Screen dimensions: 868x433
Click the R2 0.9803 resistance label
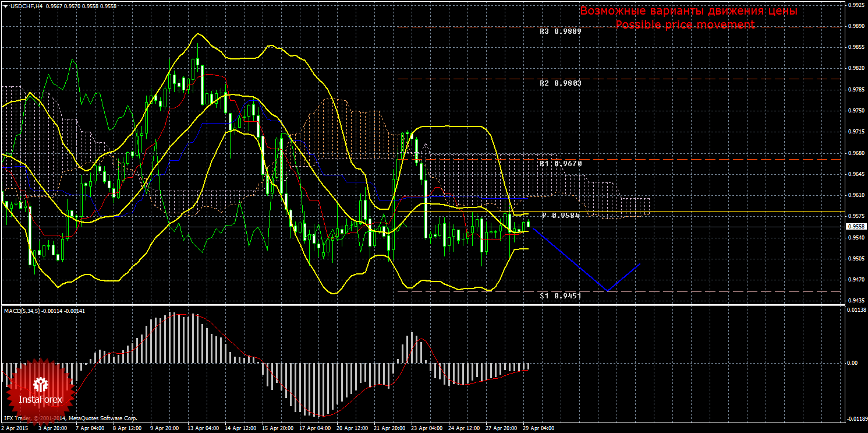point(560,83)
